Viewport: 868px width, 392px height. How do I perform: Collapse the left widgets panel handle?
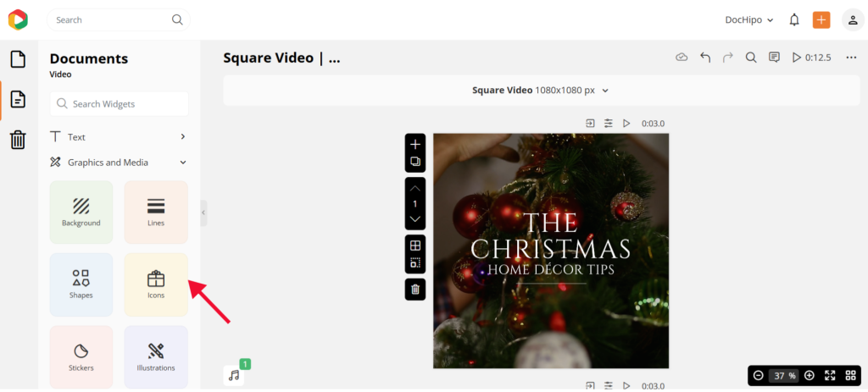click(203, 213)
